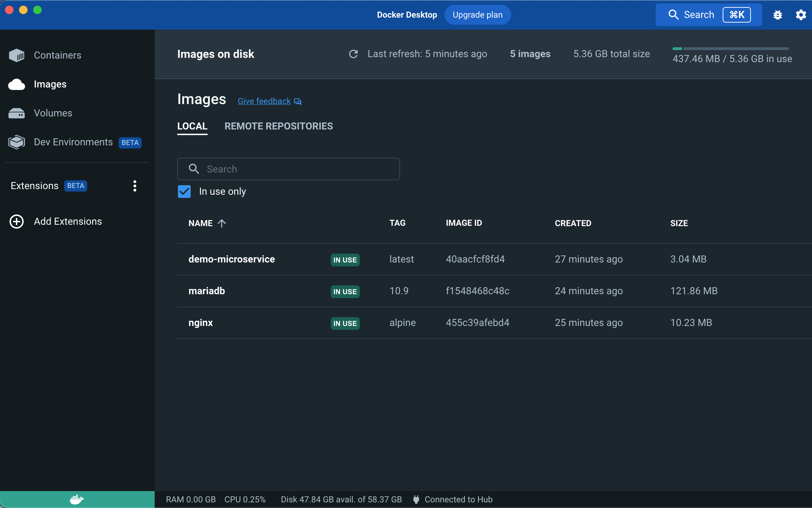812x508 pixels.
Task: Click the magnifier icon in the header Search
Action: pos(674,15)
